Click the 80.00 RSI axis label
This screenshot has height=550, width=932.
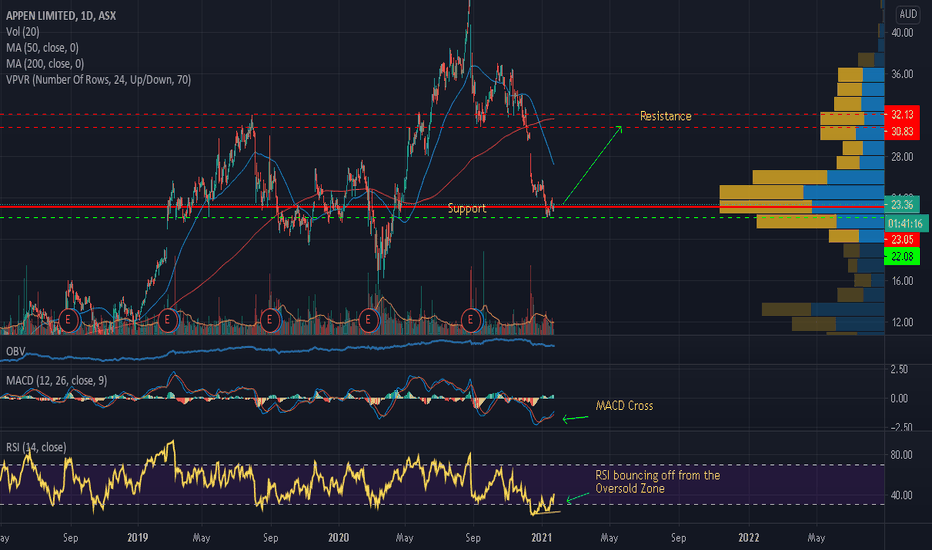tap(902, 455)
